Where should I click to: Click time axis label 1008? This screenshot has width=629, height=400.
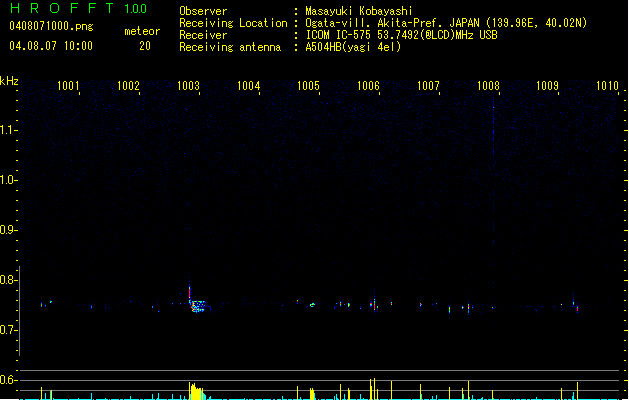pyautogui.click(x=488, y=85)
